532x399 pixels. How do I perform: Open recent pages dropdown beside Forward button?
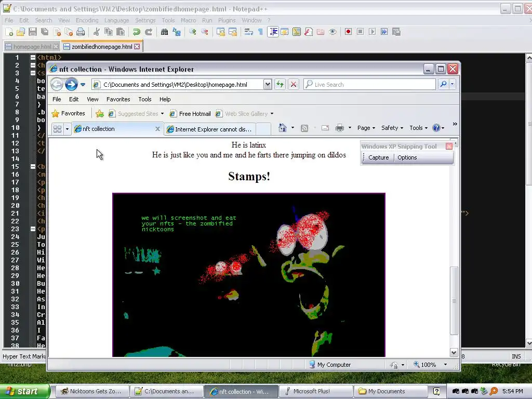83,85
